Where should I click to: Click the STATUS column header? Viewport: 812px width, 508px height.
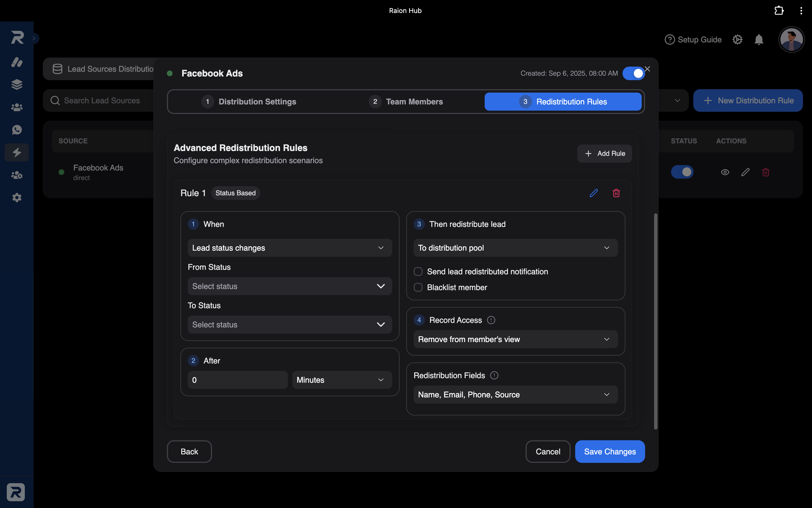[x=684, y=141]
